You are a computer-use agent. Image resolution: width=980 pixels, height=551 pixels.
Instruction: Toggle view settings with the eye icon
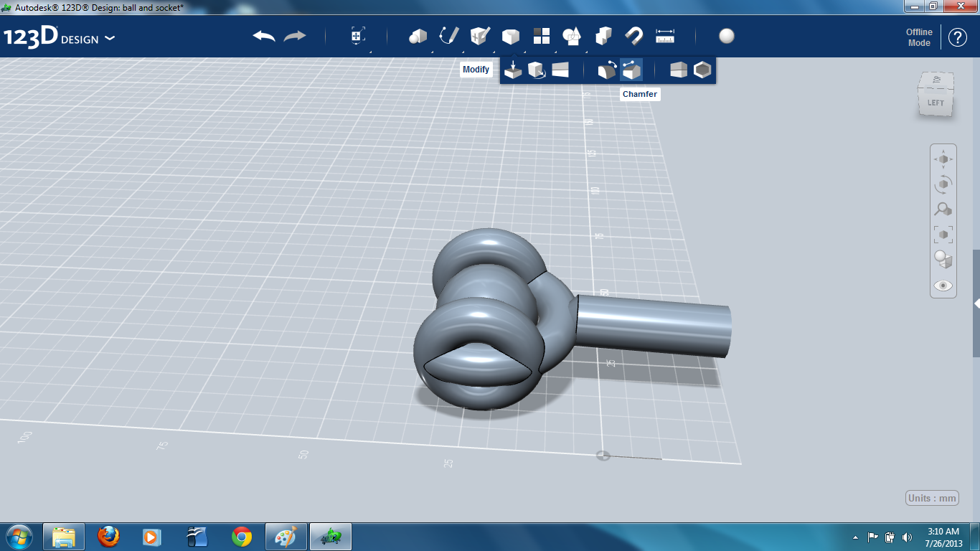pos(943,285)
